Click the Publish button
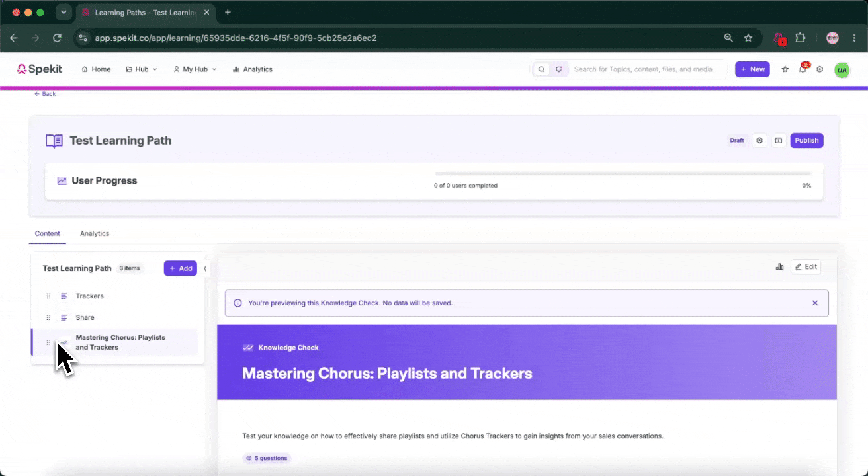Screen dimensions: 868x476 click(806, 140)
